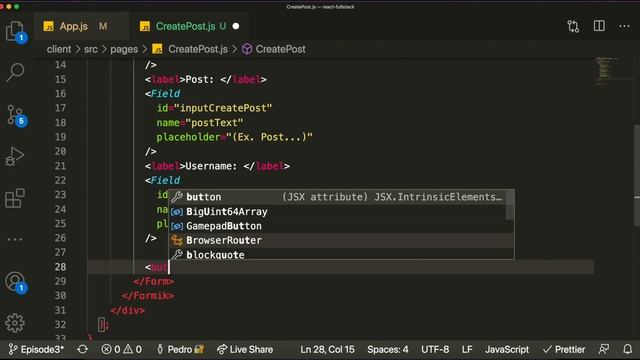Screen dimensions: 640x360
Task: Click the client breadcrumb segment
Action: point(59,49)
